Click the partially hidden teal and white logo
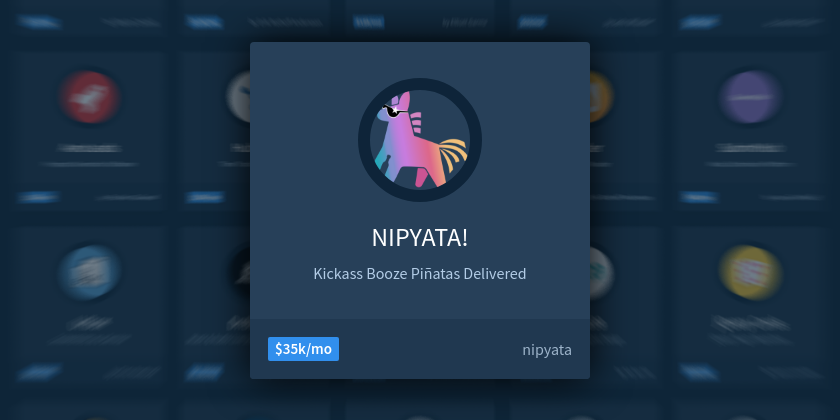840x420 pixels. click(x=601, y=272)
